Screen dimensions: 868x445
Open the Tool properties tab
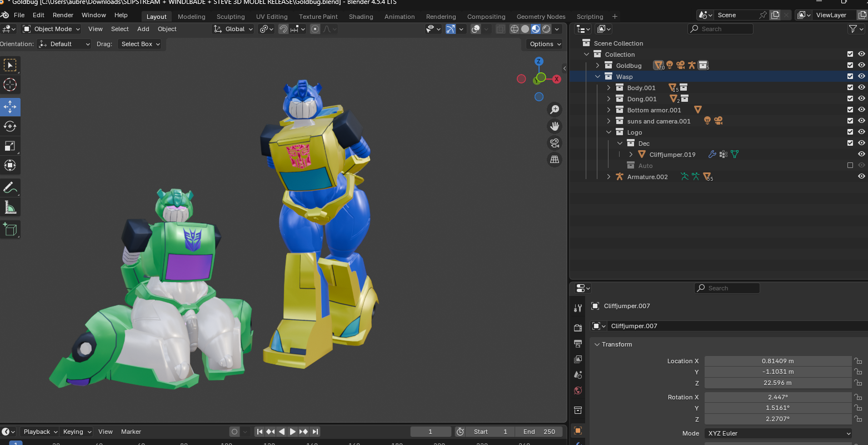578,308
